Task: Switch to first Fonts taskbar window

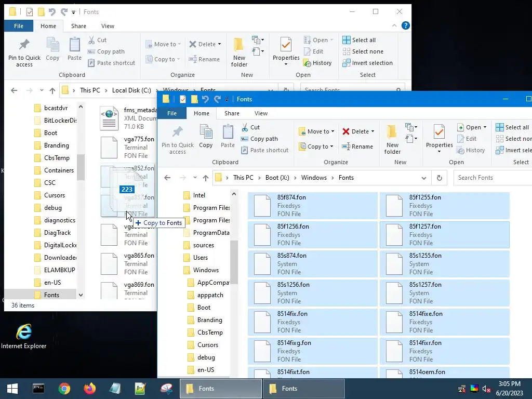Action: [220, 389]
